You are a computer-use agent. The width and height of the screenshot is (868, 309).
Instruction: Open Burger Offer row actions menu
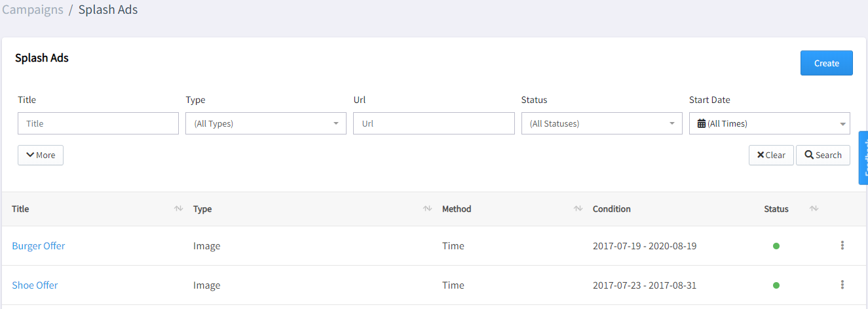click(x=842, y=245)
